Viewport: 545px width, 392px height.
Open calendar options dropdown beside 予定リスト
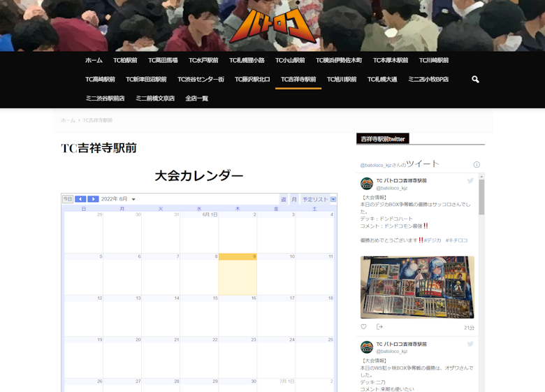point(333,199)
